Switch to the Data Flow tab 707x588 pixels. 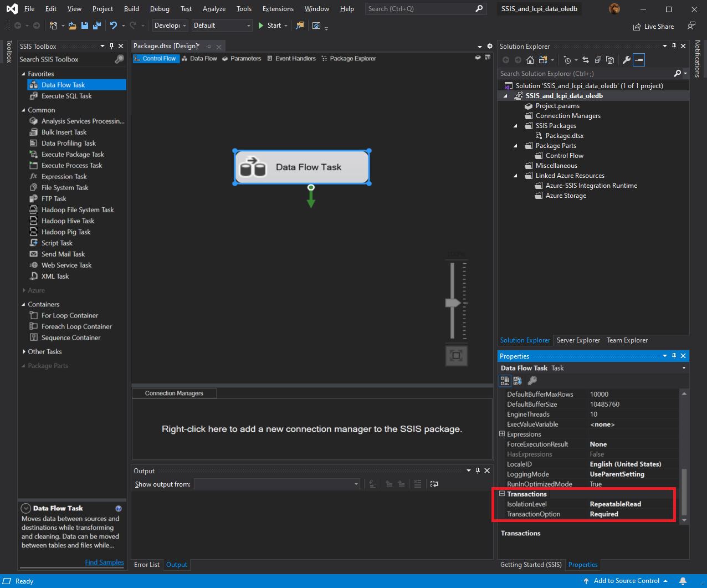[x=199, y=58]
